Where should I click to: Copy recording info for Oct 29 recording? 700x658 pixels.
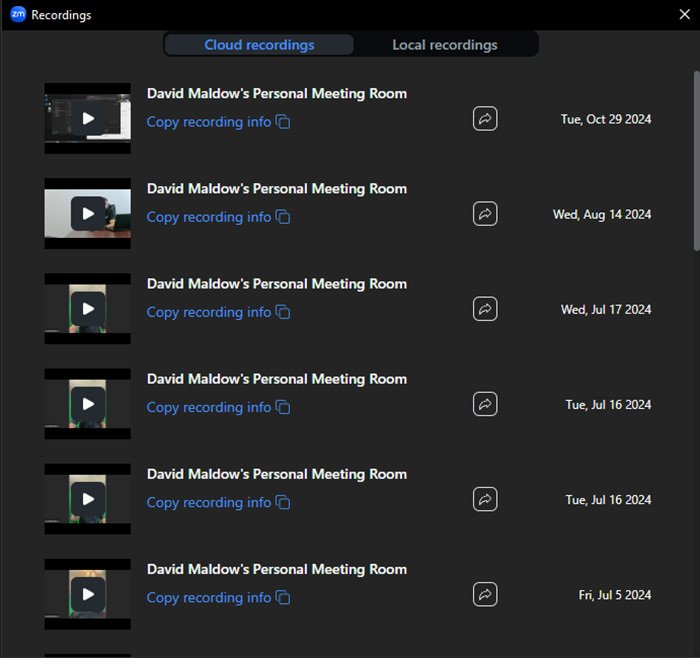pyautogui.click(x=218, y=122)
